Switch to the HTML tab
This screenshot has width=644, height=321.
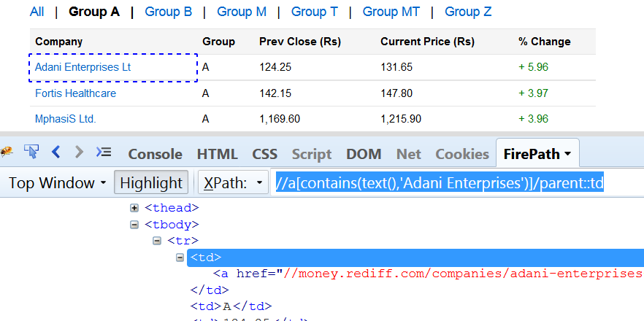218,155
